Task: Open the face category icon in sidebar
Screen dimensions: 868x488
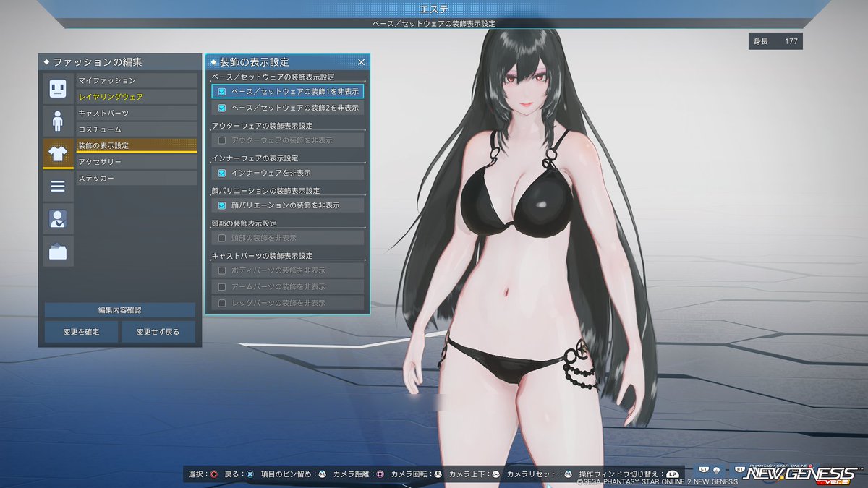Action: [58, 88]
